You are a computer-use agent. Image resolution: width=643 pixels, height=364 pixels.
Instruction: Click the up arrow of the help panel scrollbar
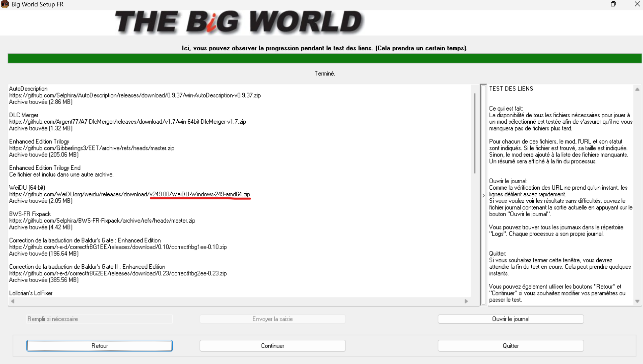[x=637, y=89]
